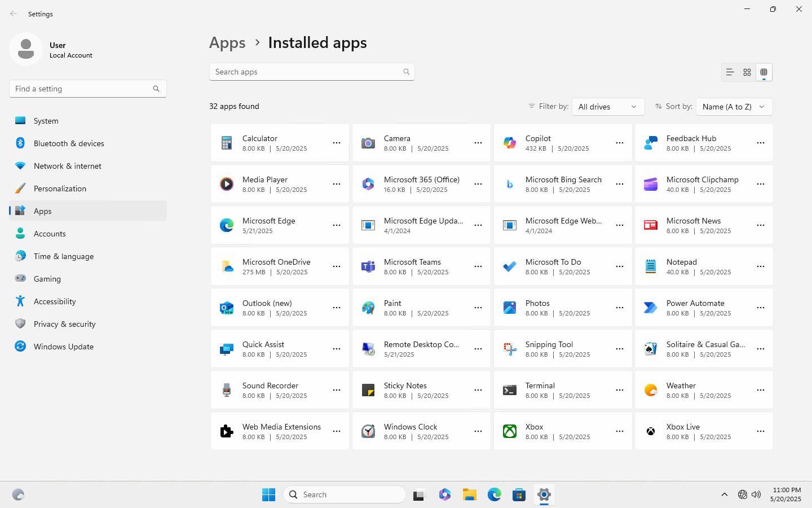
Task: Click the Notepad app icon
Action: (x=651, y=266)
